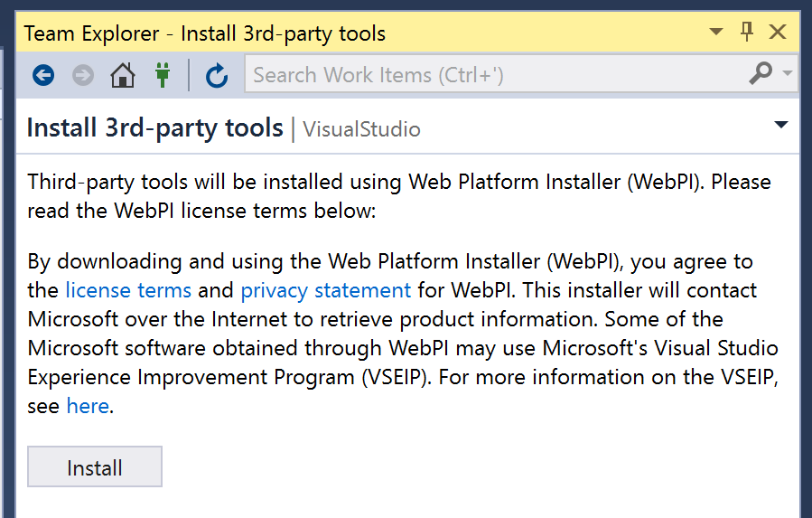Click the VisualStudio label in header
Screen dimensions: 812x518
point(362,130)
